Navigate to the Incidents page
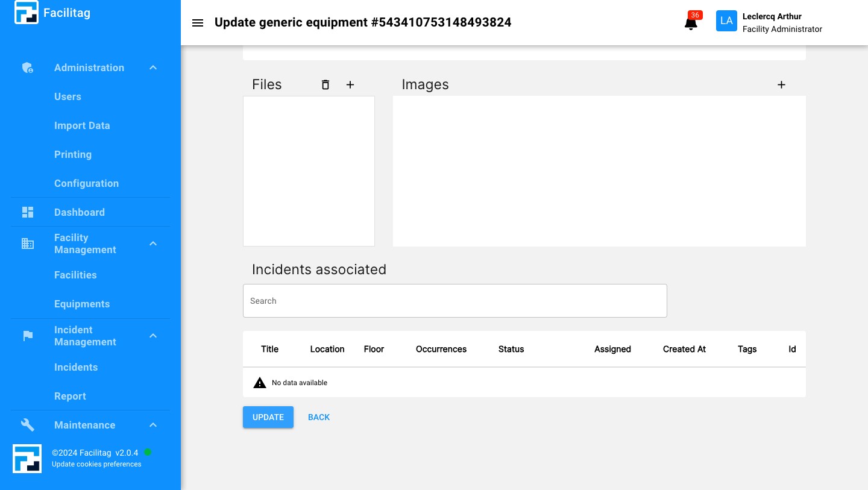 pos(76,367)
